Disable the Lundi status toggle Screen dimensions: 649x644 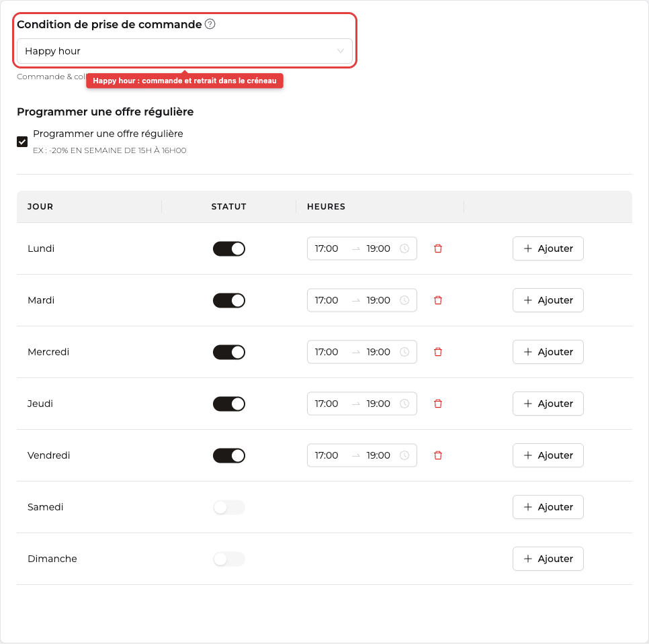point(229,248)
